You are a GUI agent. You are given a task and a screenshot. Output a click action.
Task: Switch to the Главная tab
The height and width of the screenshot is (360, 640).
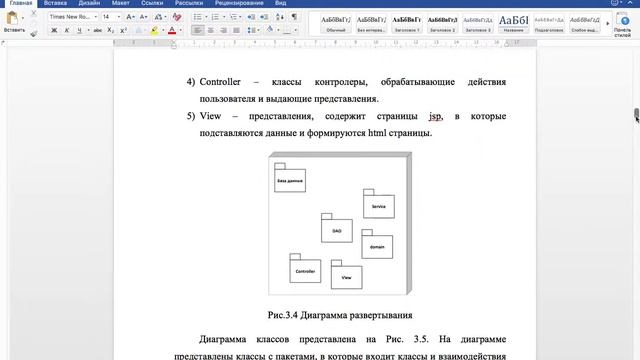click(20, 3)
